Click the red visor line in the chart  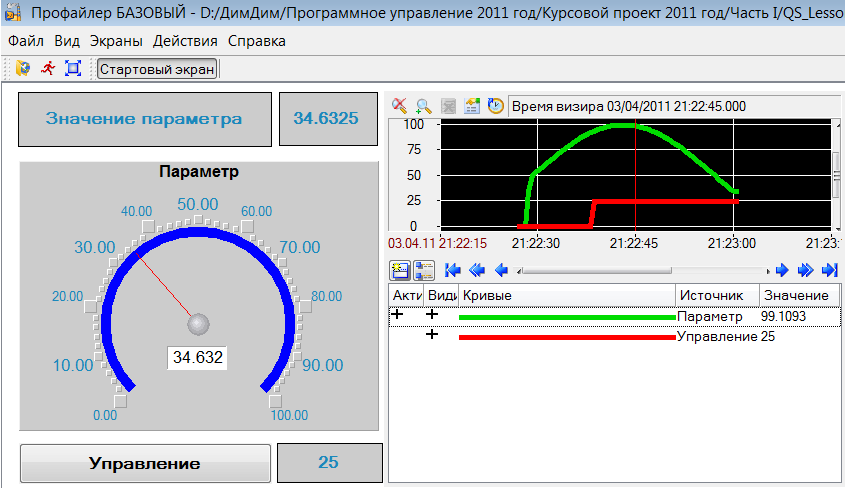(635, 175)
